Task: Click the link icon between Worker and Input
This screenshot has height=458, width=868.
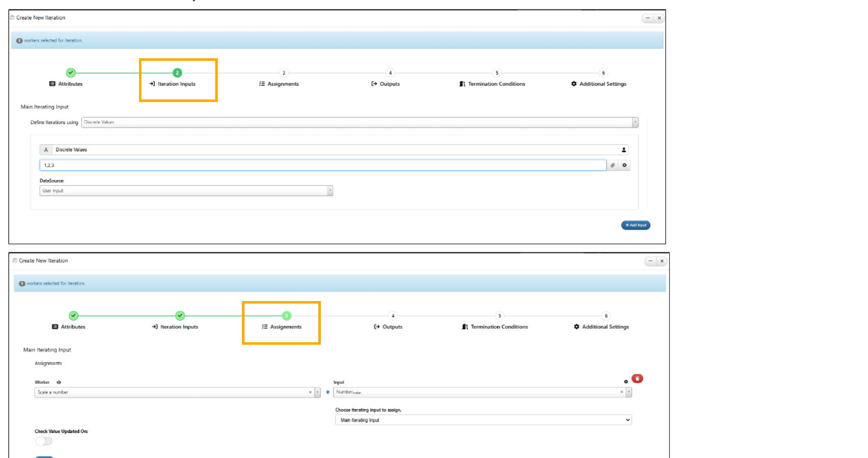Action: click(328, 393)
